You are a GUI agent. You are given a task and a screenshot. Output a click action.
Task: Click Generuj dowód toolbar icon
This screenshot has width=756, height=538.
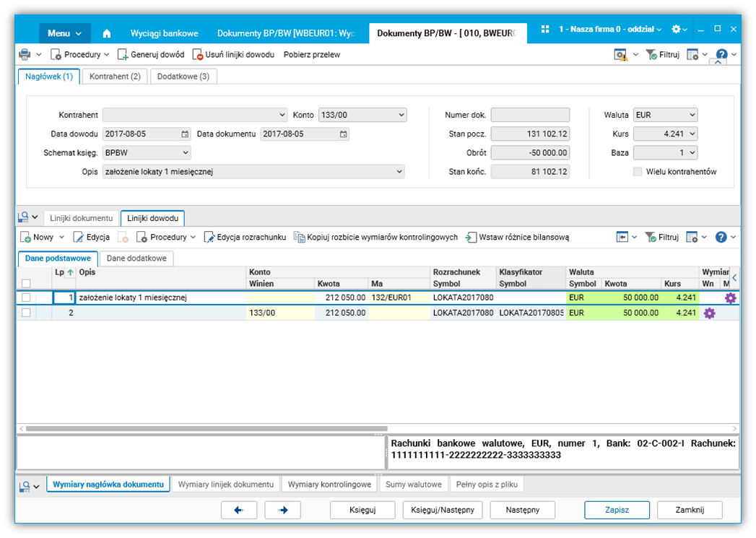pos(123,54)
